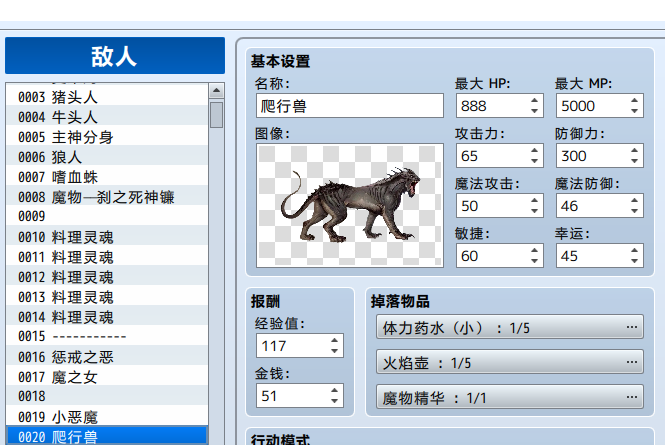This screenshot has width=665, height=445.
Task: Click enemy list scrollbar up arrow
Action: tap(216, 90)
